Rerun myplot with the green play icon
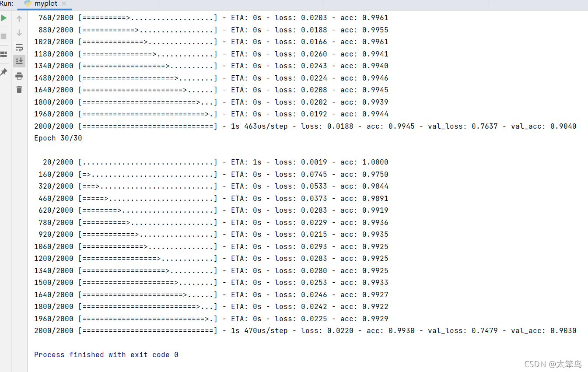This screenshot has width=588, height=372. click(4, 18)
